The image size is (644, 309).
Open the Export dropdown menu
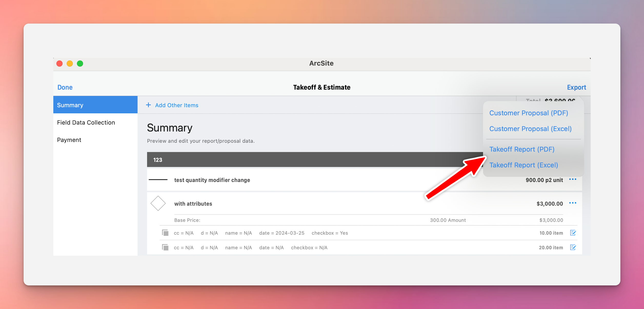pos(576,87)
